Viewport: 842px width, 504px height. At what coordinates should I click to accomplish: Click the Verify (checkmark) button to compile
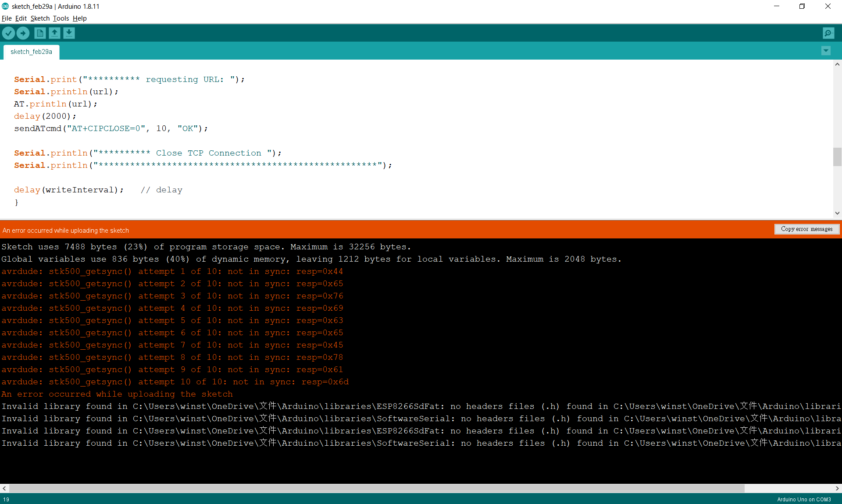click(x=8, y=33)
